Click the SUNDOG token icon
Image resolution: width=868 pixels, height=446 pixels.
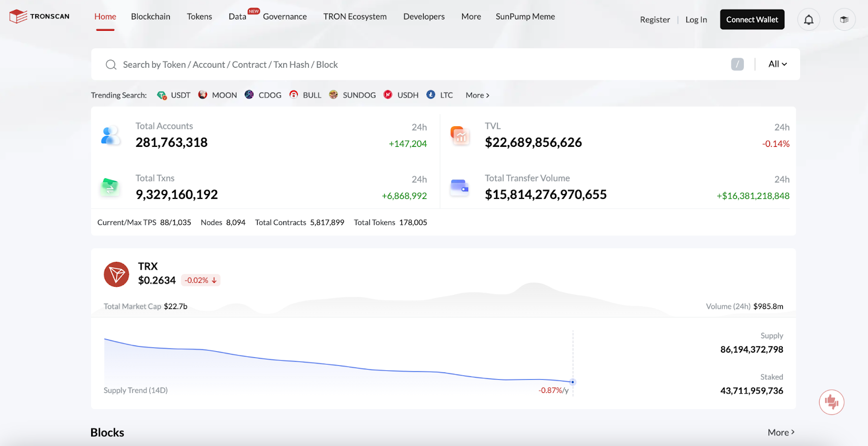click(x=334, y=95)
